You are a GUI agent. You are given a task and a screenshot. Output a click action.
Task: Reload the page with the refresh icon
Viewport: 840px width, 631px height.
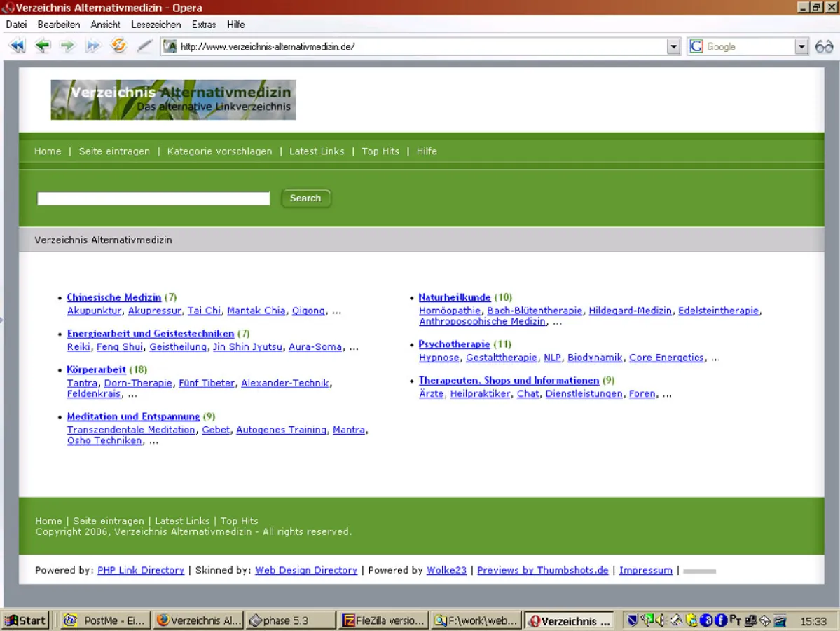118,46
